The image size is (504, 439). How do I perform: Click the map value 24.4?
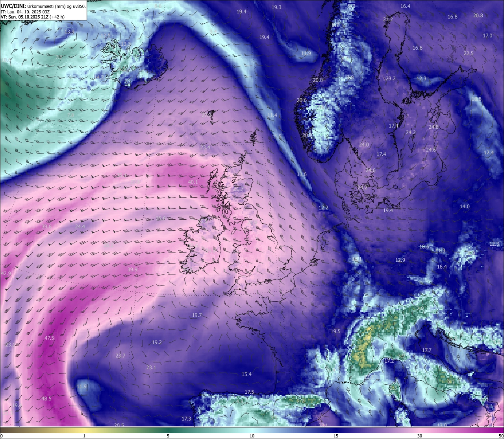80,226
